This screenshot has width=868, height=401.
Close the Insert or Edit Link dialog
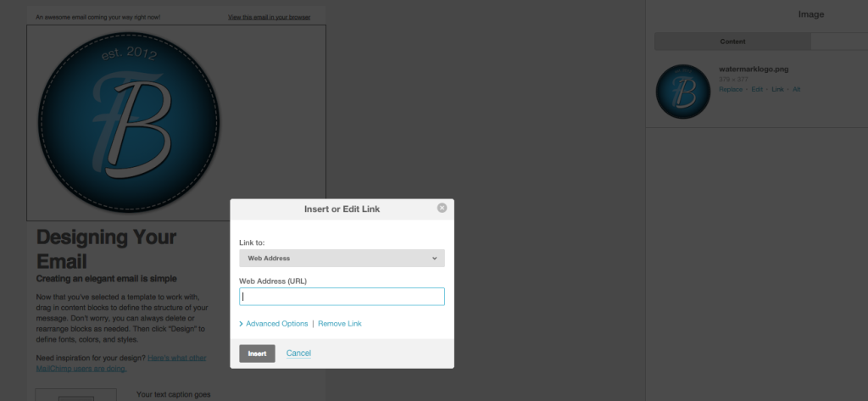(x=442, y=208)
